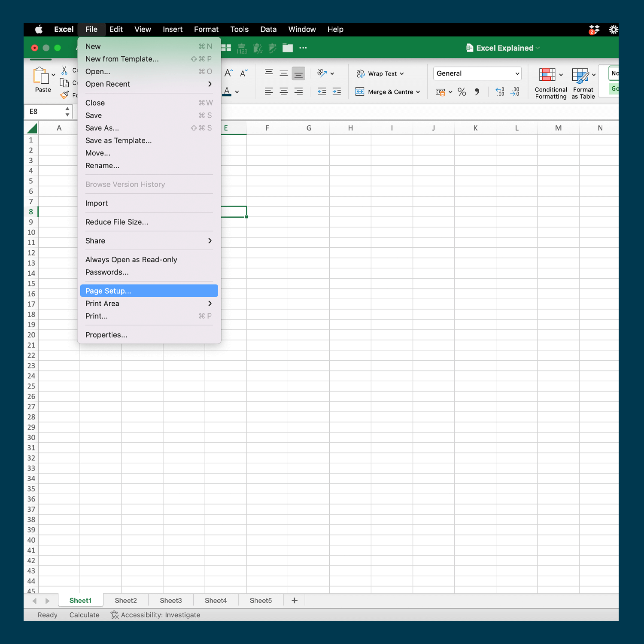Viewport: 644px width, 644px height.
Task: Open the orientation dropdown arrow
Action: pos(332,73)
